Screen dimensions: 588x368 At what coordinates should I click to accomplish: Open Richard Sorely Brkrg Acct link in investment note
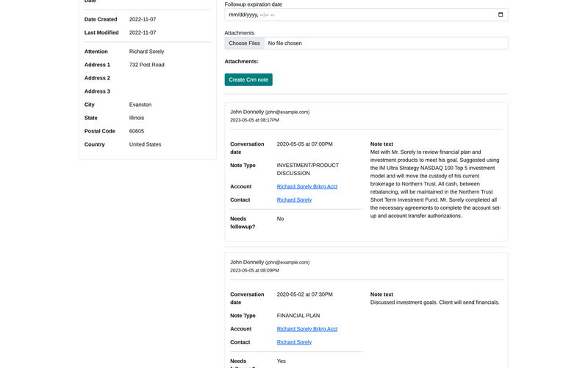[306, 187]
